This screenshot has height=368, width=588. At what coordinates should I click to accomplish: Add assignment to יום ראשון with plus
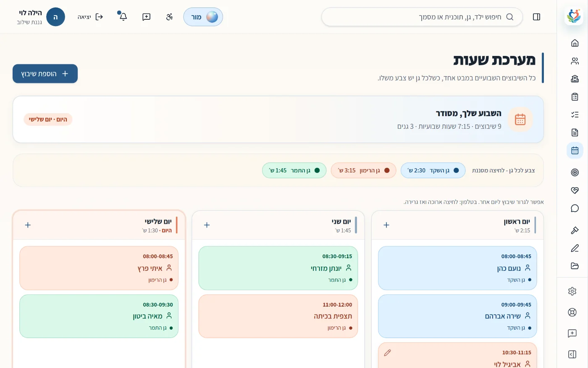386,225
